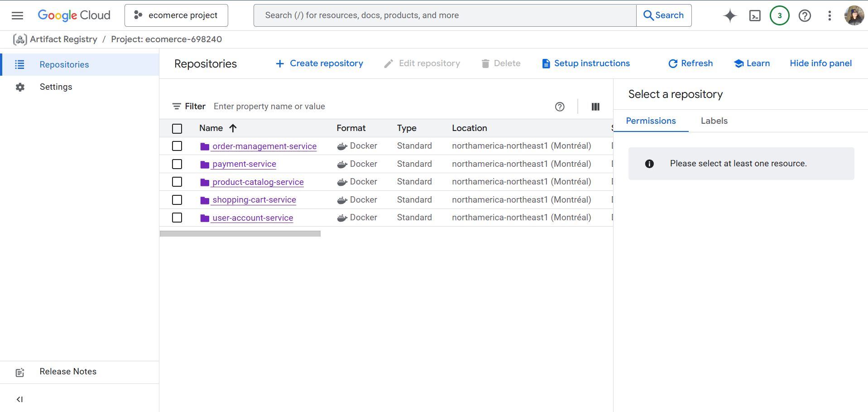Screen dimensions: 868x412
Task: Open the help question mark in header
Action: (805, 16)
